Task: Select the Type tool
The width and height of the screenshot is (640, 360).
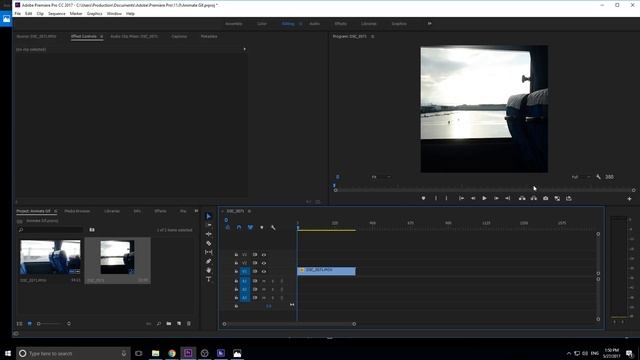Action: click(x=209, y=279)
